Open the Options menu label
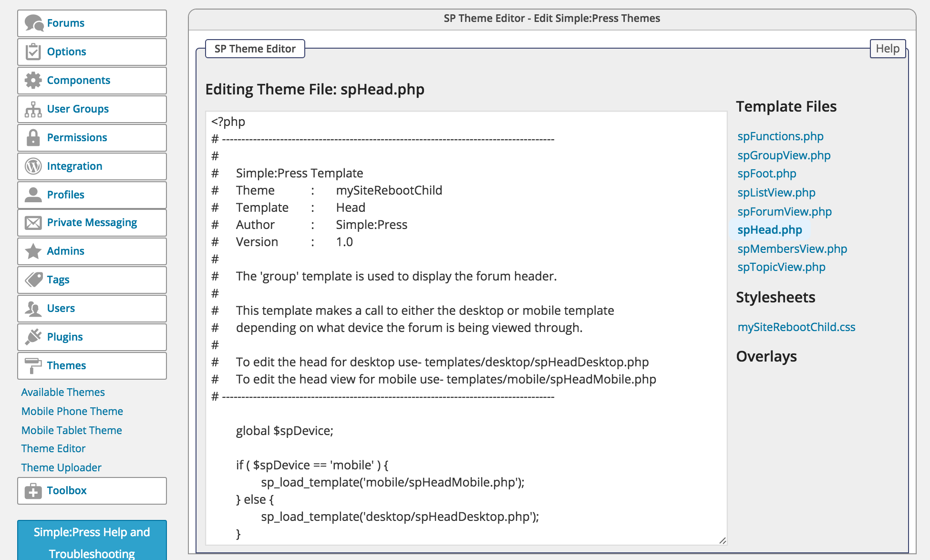 [67, 52]
